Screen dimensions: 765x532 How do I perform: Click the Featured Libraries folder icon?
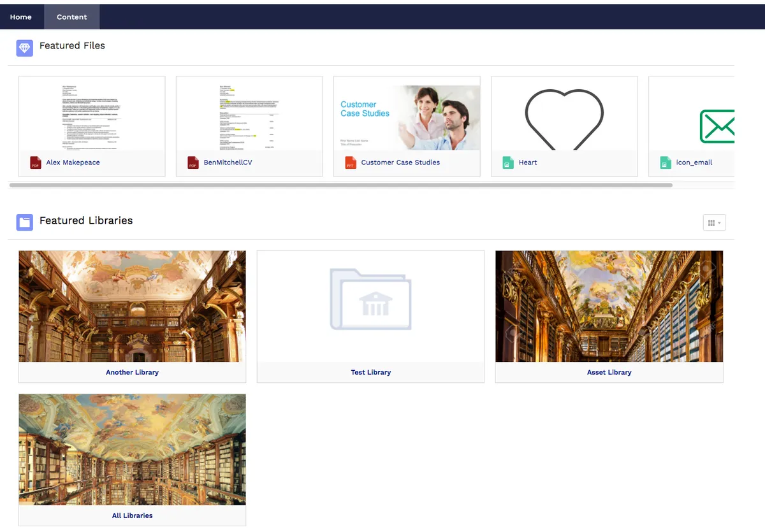24,222
